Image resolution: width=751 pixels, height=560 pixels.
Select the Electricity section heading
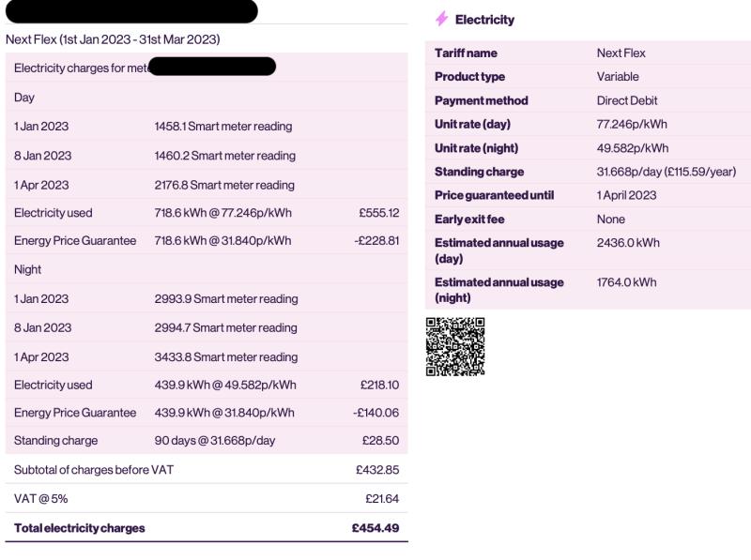[x=484, y=20]
